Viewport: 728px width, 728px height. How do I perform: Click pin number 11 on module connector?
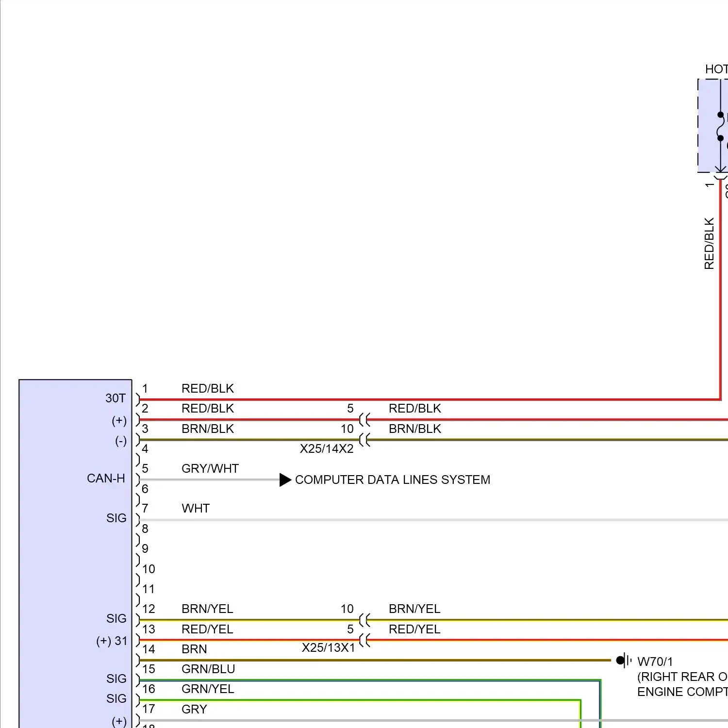tap(149, 589)
